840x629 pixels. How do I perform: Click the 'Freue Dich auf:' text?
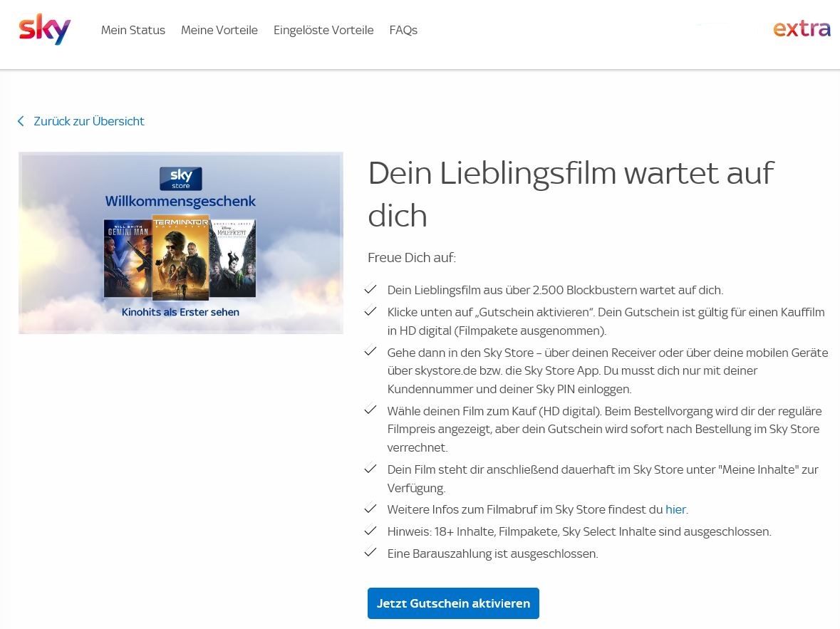pyautogui.click(x=411, y=258)
